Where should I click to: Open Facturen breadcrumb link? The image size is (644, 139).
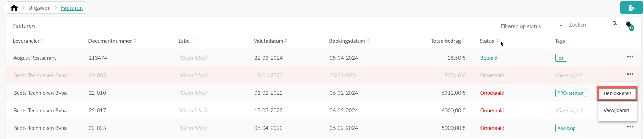point(72,8)
